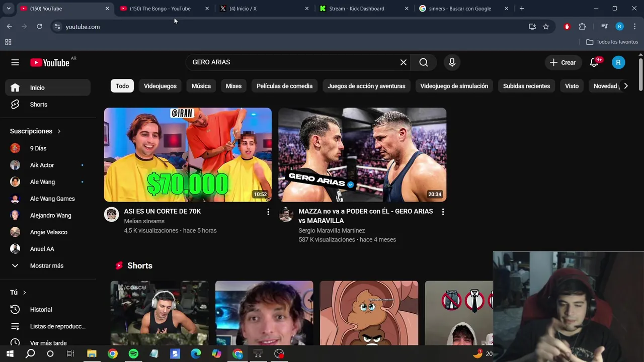Show more filter chips with right arrow
Image resolution: width=644 pixels, height=362 pixels.
625,86
